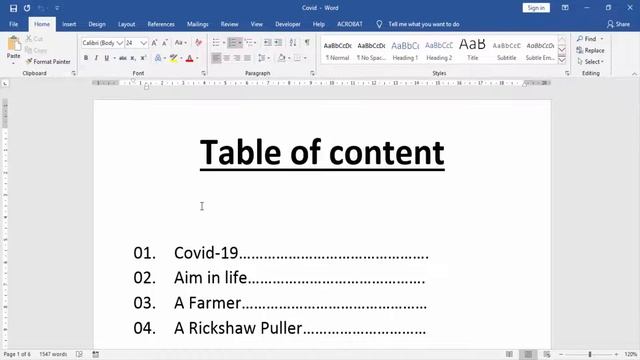640x360 pixels.
Task: Click Replace in the Editing group
Action: 591,50
